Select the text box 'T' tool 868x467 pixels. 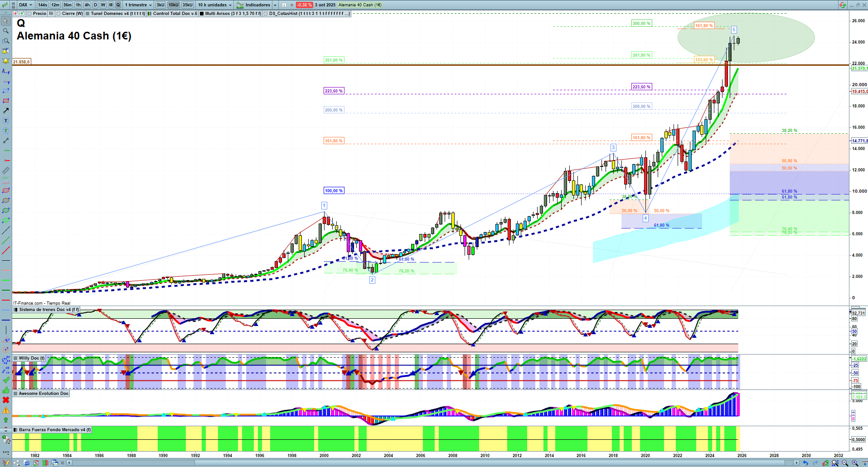click(x=6, y=121)
